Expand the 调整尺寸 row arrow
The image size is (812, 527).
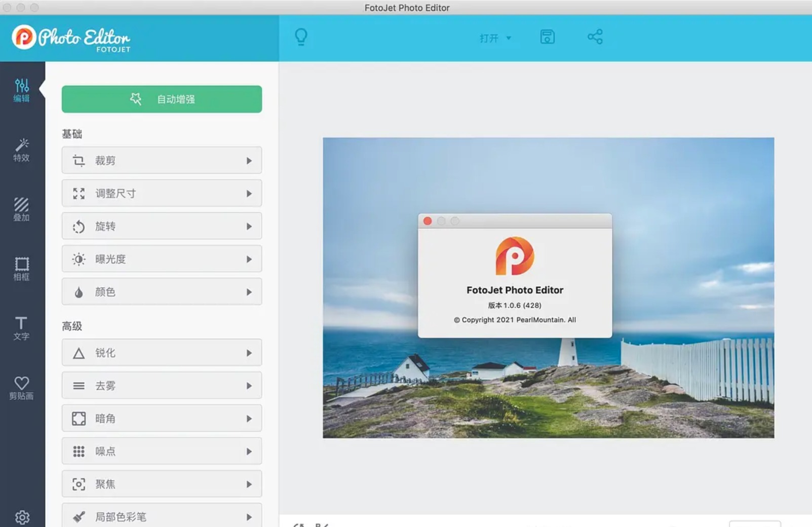click(249, 194)
